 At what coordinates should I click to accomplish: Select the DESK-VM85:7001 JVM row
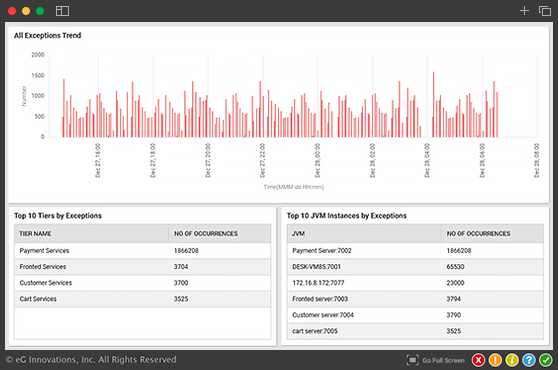click(x=415, y=266)
